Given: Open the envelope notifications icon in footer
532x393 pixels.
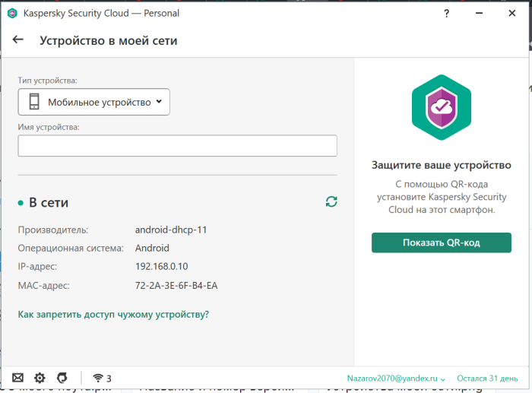Looking at the screenshot, I should (17, 378).
